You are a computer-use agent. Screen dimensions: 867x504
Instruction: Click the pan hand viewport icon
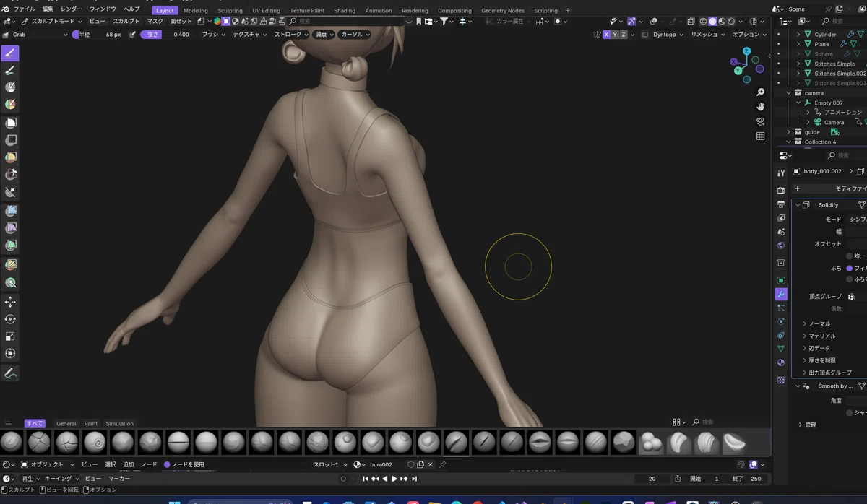pos(761,107)
